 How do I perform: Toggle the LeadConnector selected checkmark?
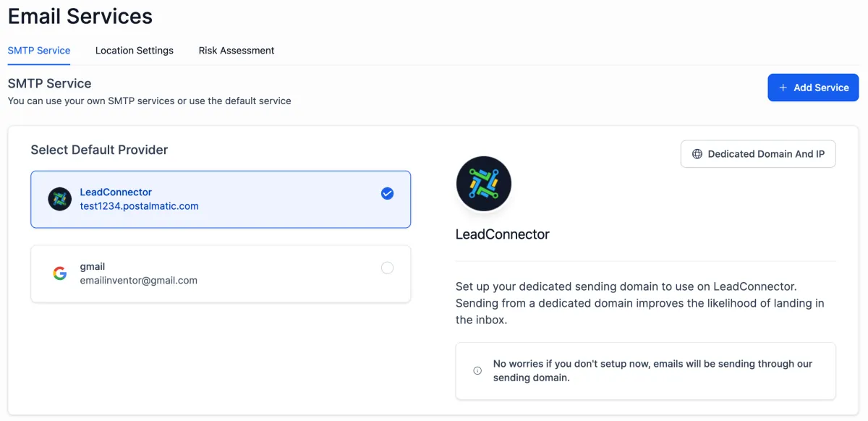[x=387, y=193]
